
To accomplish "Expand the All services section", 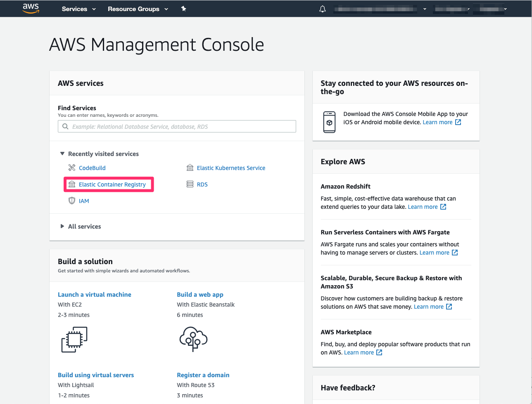I will pos(62,226).
